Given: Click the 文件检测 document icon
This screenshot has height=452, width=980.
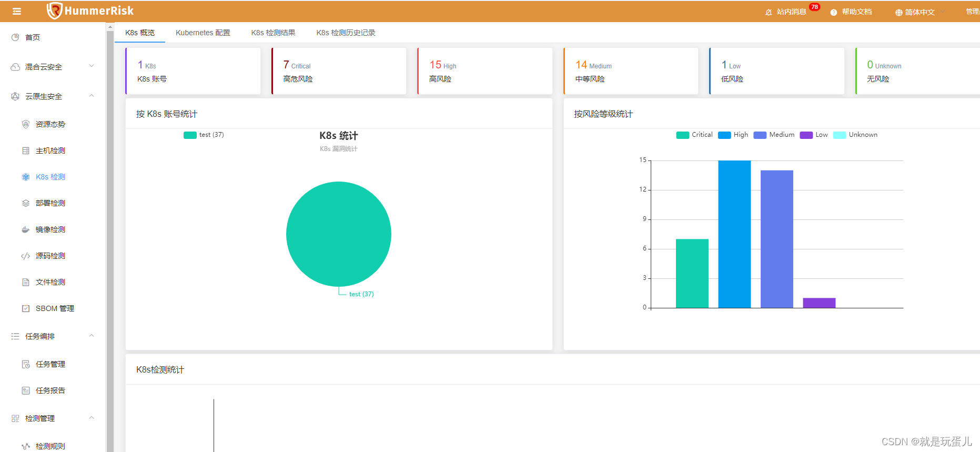Looking at the screenshot, I should point(26,282).
